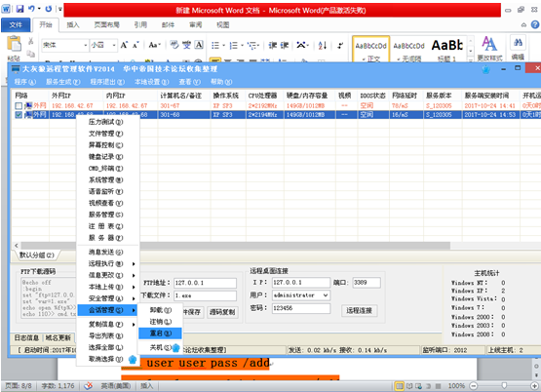The image size is (541, 392).
Task: Click the remote desktop 端口 field
Action: click(x=367, y=283)
